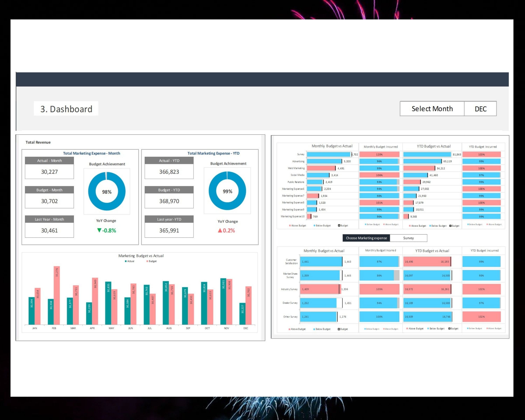Open the Choose Marketing expense selector
The image size is (525, 420).
click(366, 238)
